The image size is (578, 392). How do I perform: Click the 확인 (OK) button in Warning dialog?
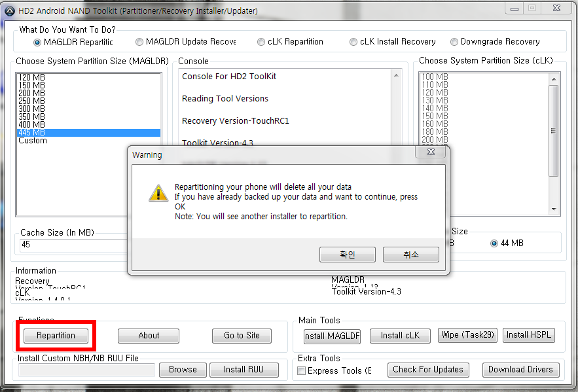click(x=347, y=255)
